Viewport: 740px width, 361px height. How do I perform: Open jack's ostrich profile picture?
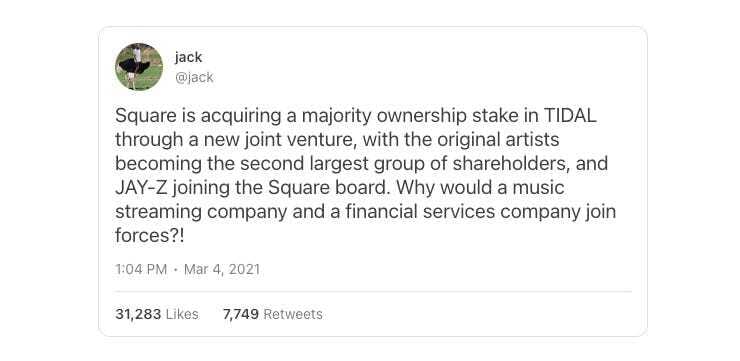139,67
